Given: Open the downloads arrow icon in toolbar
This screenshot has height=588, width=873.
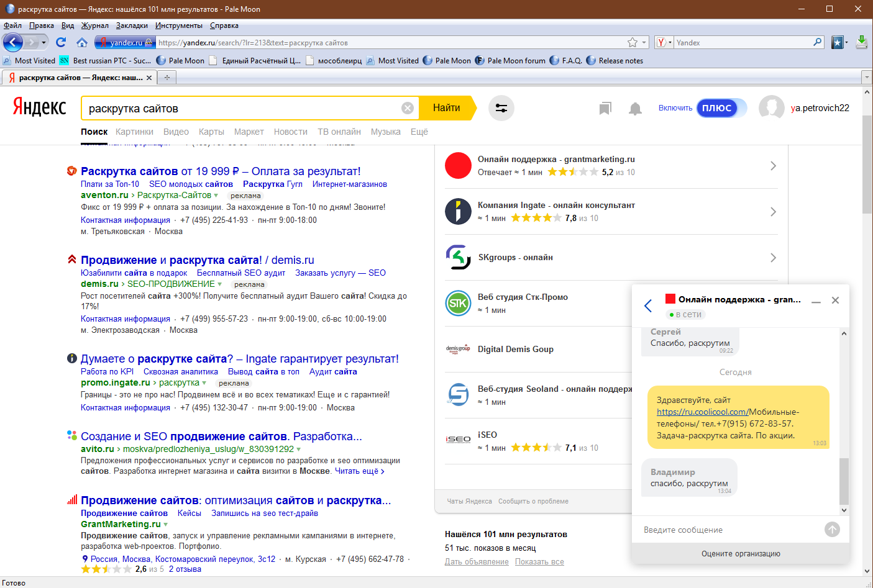Looking at the screenshot, I should tap(861, 42).
